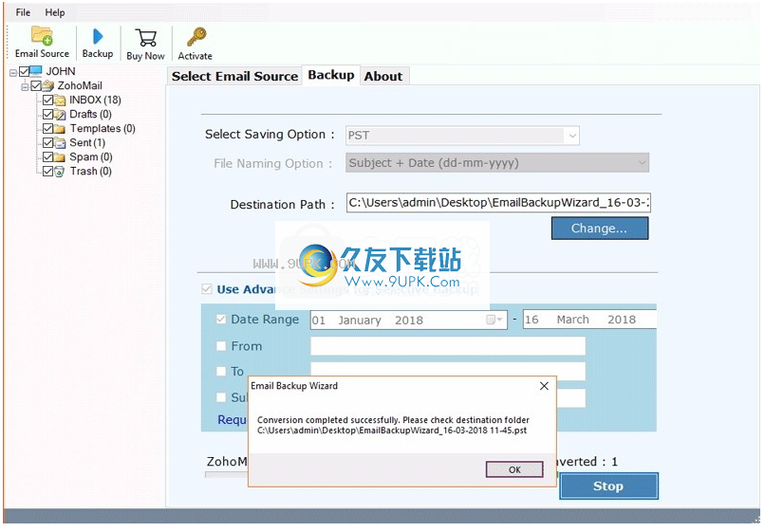
Task: Select the Templates folder icon
Action: point(60,129)
